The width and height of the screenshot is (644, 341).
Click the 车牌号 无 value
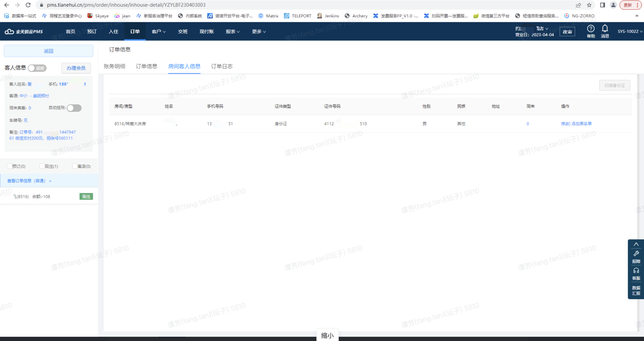(x=25, y=120)
